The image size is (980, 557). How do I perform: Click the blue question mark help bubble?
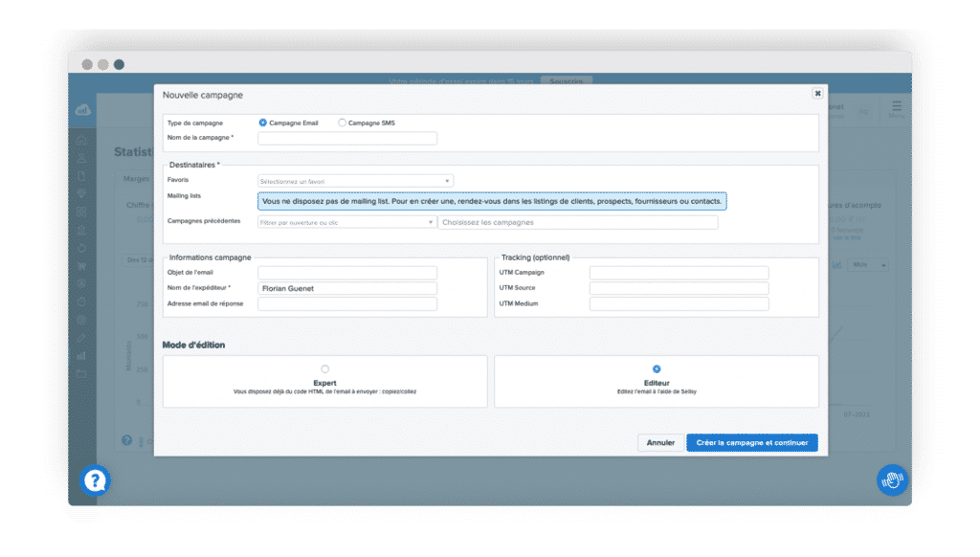pos(94,479)
